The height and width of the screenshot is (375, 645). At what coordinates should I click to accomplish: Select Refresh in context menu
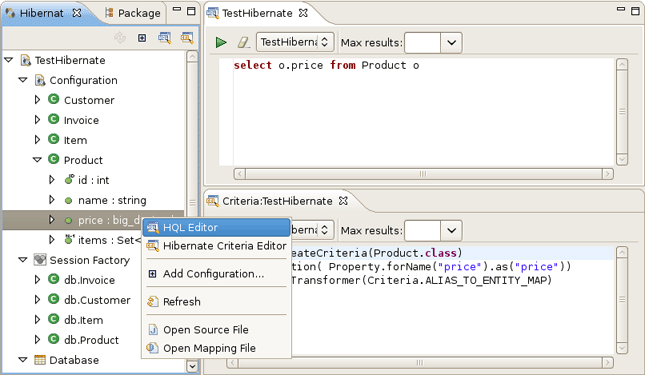[x=216, y=301]
